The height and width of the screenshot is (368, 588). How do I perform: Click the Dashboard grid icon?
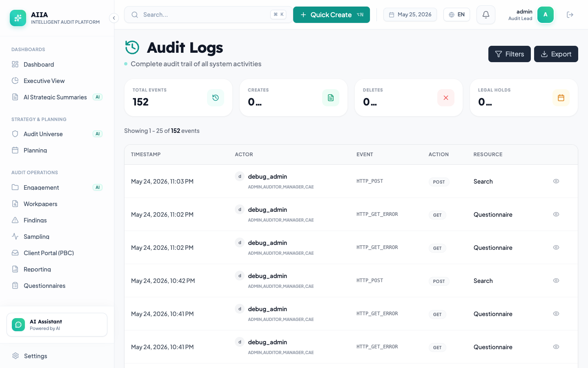pos(15,64)
